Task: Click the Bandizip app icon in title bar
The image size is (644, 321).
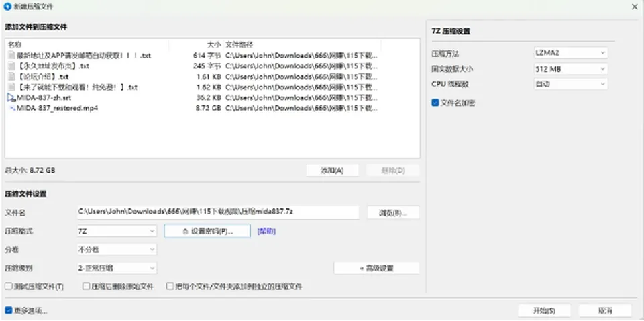Action: (x=7, y=7)
